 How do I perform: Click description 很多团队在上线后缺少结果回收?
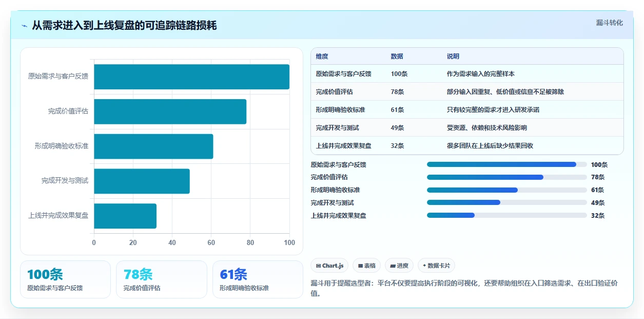490,146
